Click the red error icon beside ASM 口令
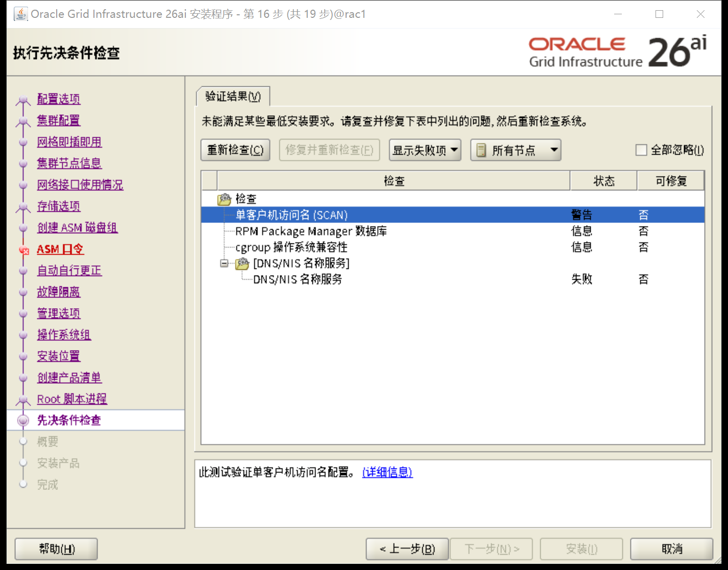Image resolution: width=728 pixels, height=570 pixels. click(x=23, y=250)
